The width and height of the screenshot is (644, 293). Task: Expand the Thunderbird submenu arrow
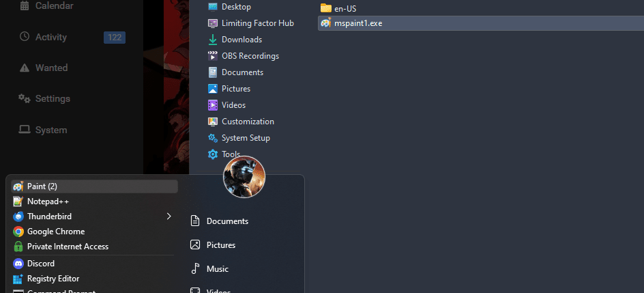click(x=169, y=216)
